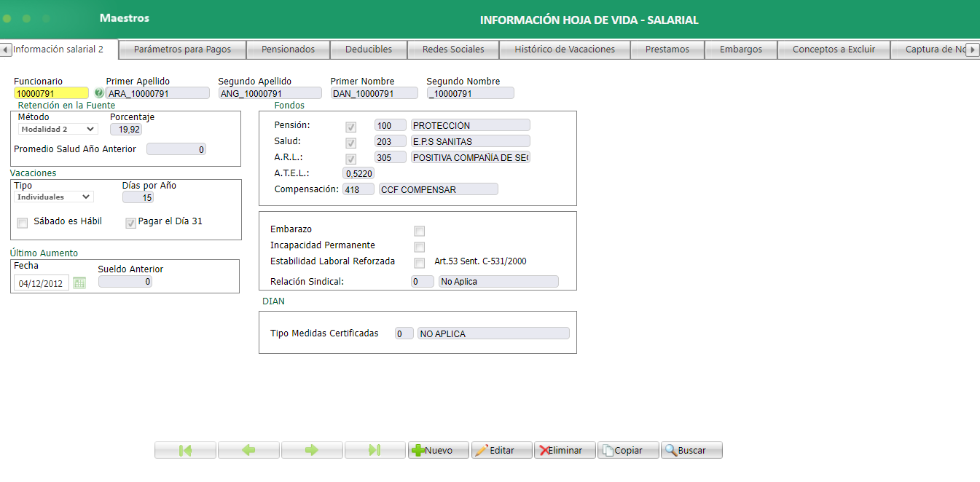This screenshot has width=980, height=482.
Task: Click the green help icon beside Funcionario
Action: (x=98, y=92)
